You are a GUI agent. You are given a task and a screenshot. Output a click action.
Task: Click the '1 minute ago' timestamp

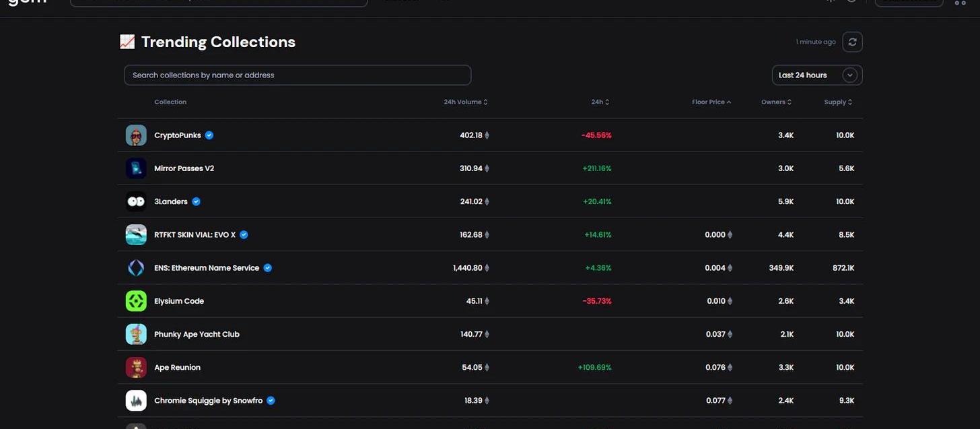(x=816, y=42)
